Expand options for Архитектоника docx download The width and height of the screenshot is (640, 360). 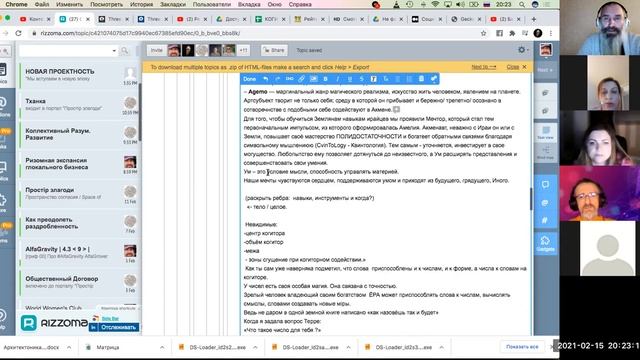click(x=69, y=347)
